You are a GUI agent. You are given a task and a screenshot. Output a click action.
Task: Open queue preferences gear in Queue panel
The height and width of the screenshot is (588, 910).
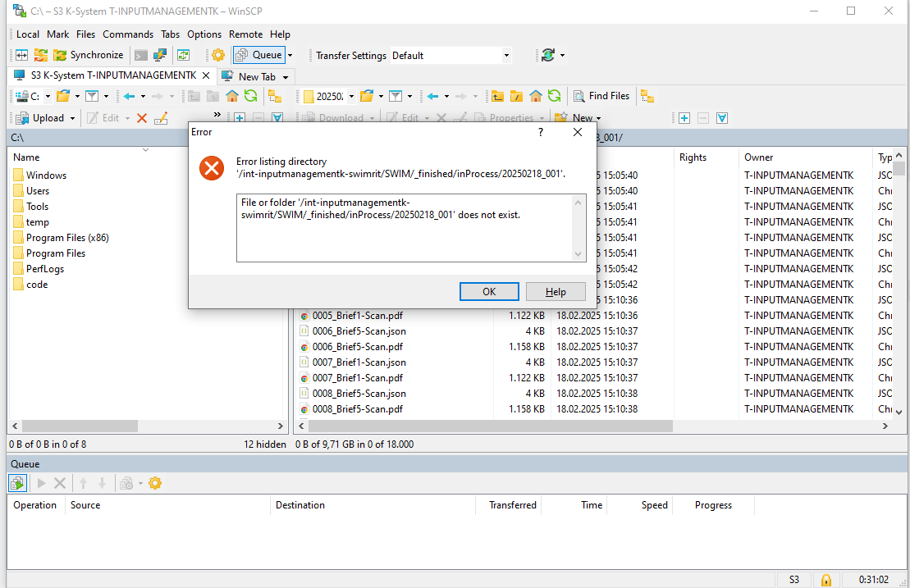[155, 483]
